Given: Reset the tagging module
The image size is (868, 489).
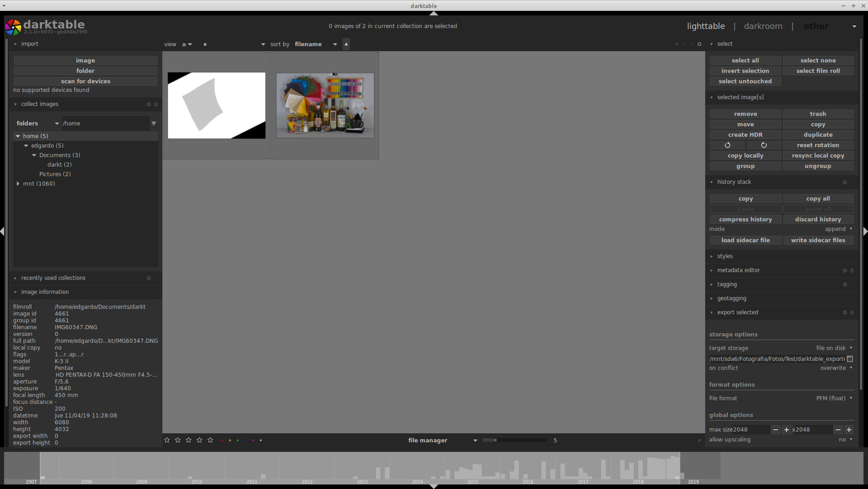Looking at the screenshot, I should click(x=844, y=284).
